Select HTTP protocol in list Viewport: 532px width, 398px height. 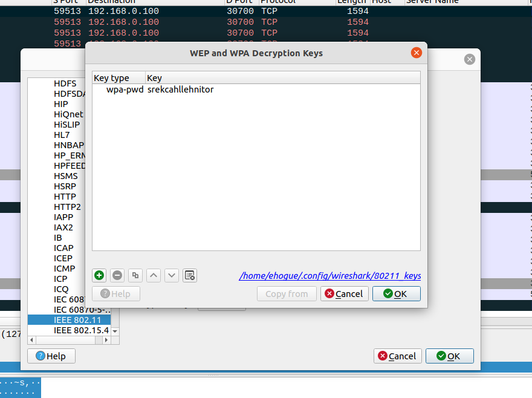click(x=65, y=197)
